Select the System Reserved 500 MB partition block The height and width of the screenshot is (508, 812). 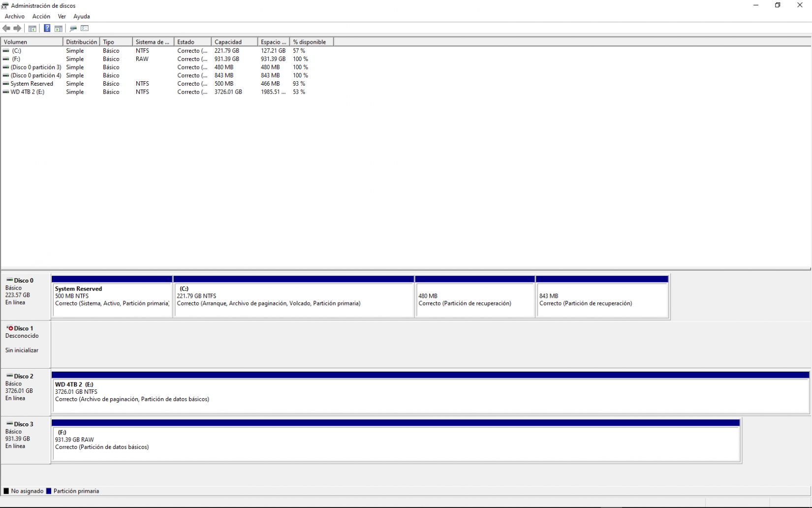[112, 297]
